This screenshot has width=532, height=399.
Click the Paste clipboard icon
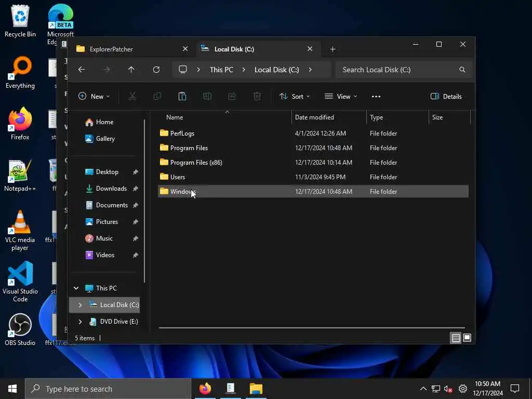(x=182, y=96)
